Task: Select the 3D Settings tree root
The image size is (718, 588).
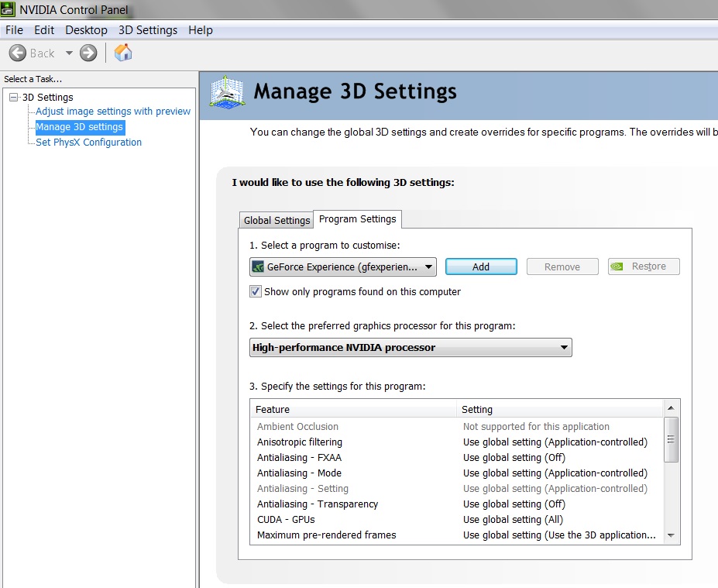Action: pos(47,97)
